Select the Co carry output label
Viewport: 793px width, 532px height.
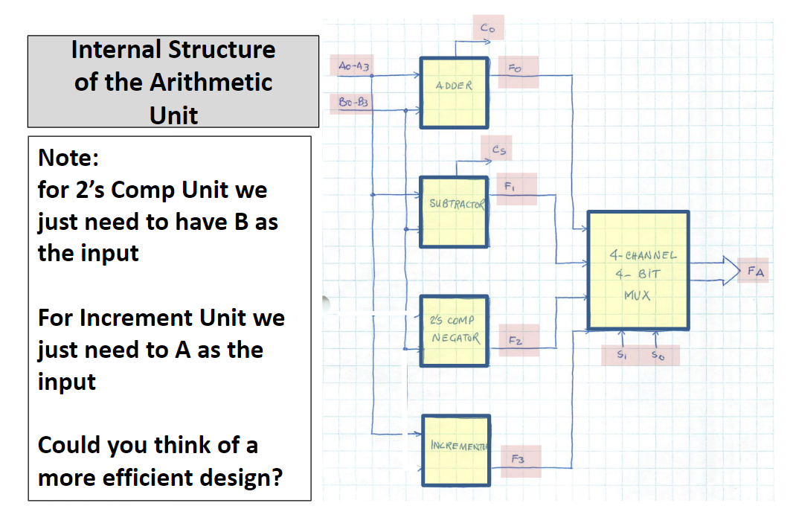488,28
